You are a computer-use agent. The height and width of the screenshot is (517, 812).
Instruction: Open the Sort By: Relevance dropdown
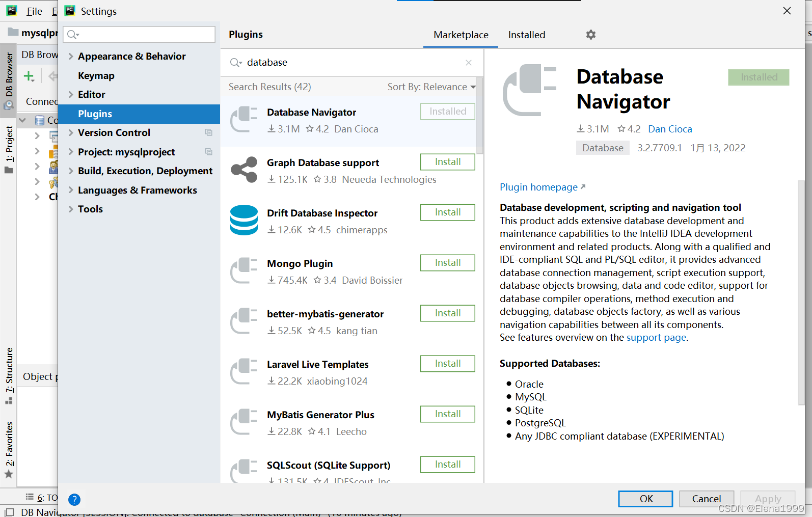[x=431, y=87]
